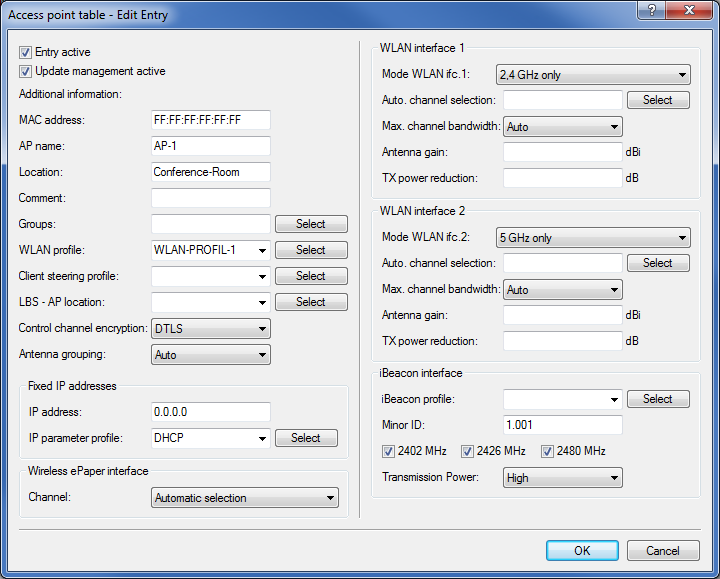Open the Mode WLAN ifc.1 dropdown
720x579 pixels.
681,75
